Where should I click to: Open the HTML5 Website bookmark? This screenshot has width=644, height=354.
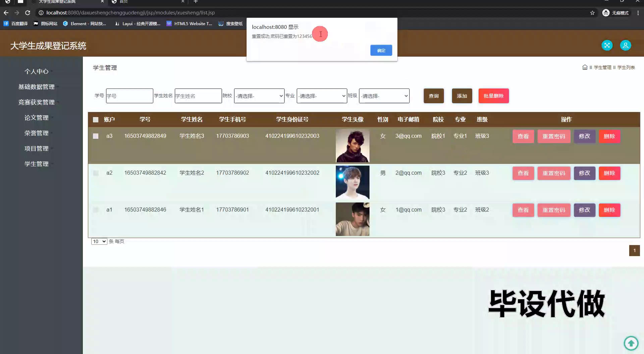(189, 23)
